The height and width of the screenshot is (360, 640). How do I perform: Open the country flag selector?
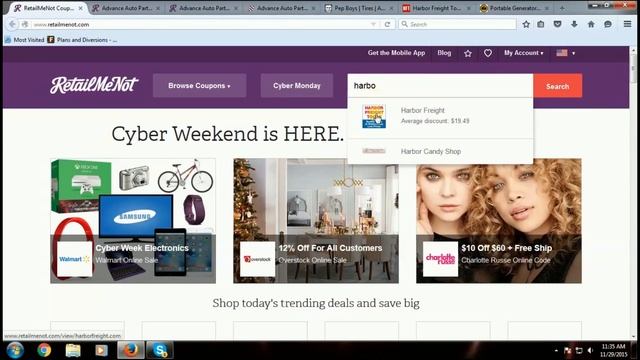point(566,53)
